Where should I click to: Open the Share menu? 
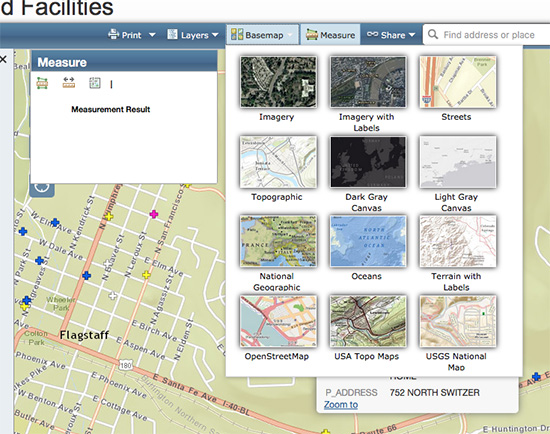point(391,35)
